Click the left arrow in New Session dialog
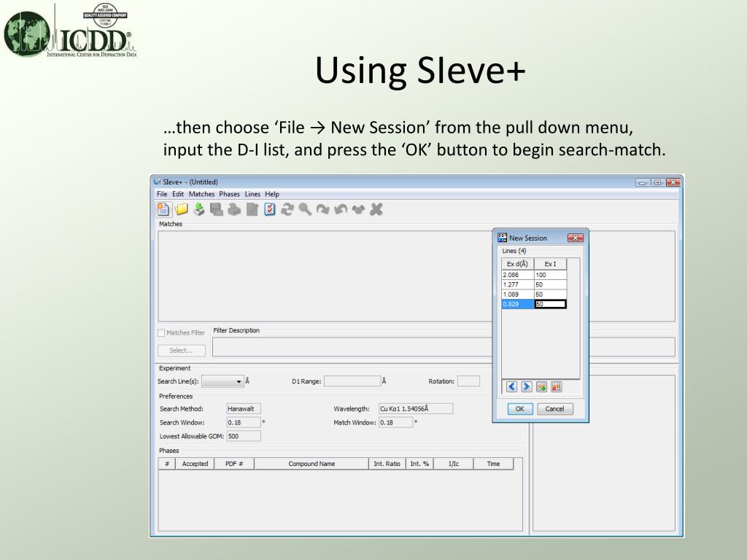Screen dimensions: 747x560 (511, 386)
